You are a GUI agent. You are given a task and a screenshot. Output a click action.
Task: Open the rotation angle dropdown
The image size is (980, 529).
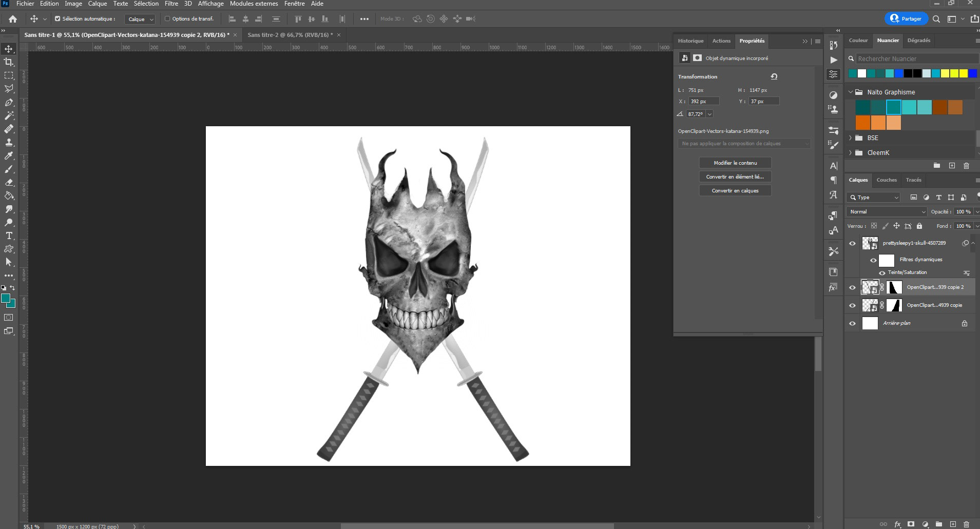coord(709,114)
